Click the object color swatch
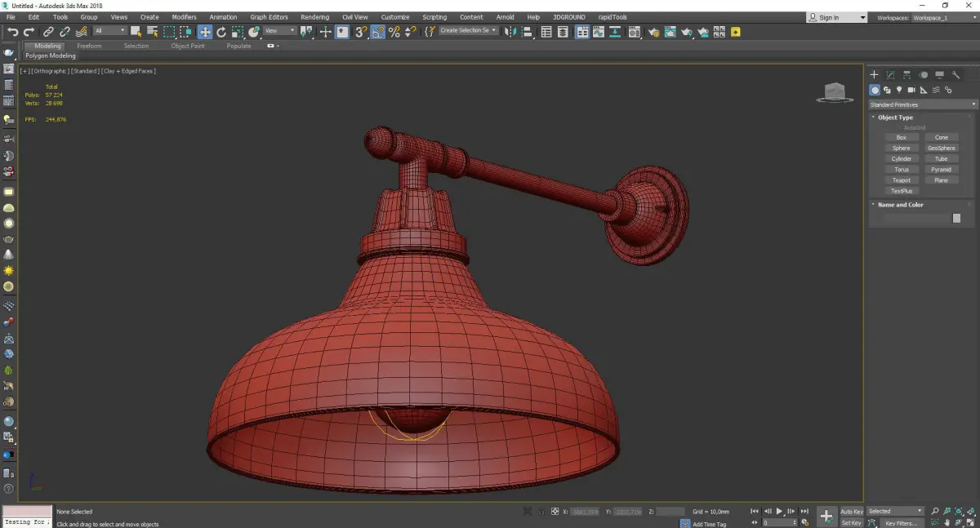 [x=956, y=219]
